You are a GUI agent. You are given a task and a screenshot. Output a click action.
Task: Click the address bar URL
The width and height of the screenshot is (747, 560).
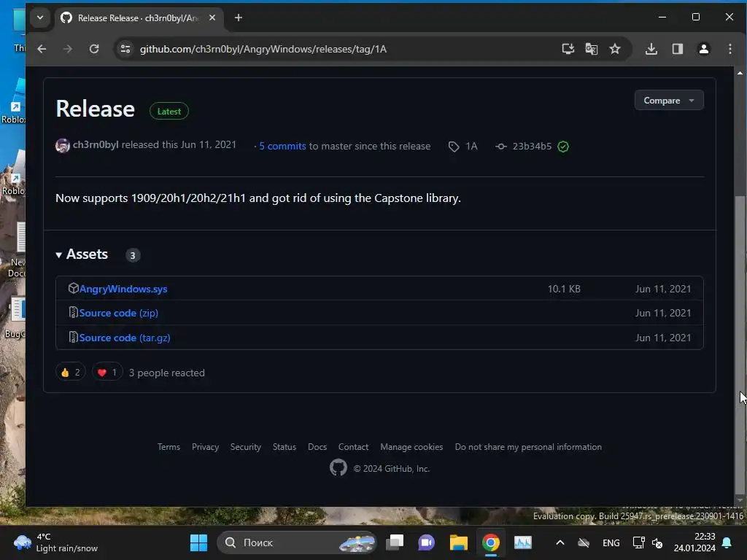click(263, 49)
